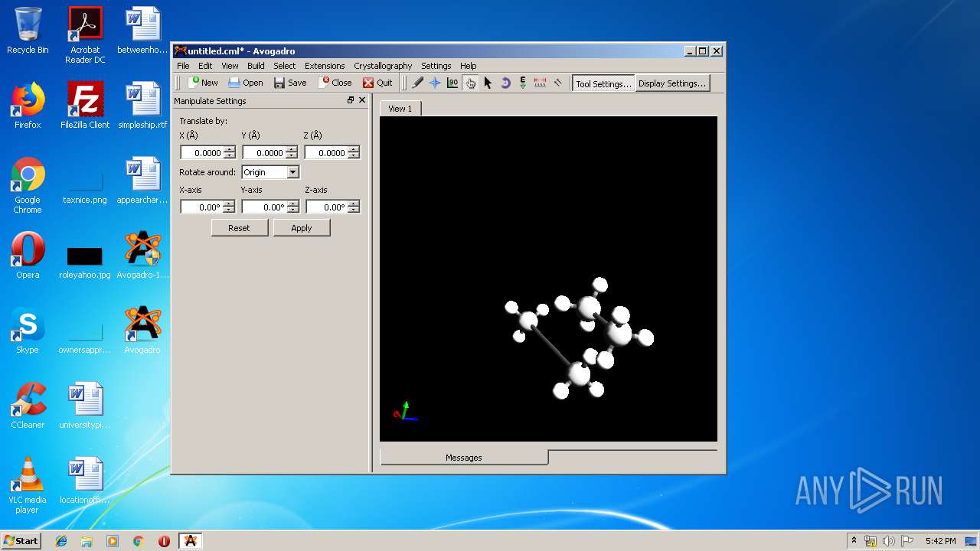
Task: Select the Measure tool ruler icon
Action: (541, 83)
